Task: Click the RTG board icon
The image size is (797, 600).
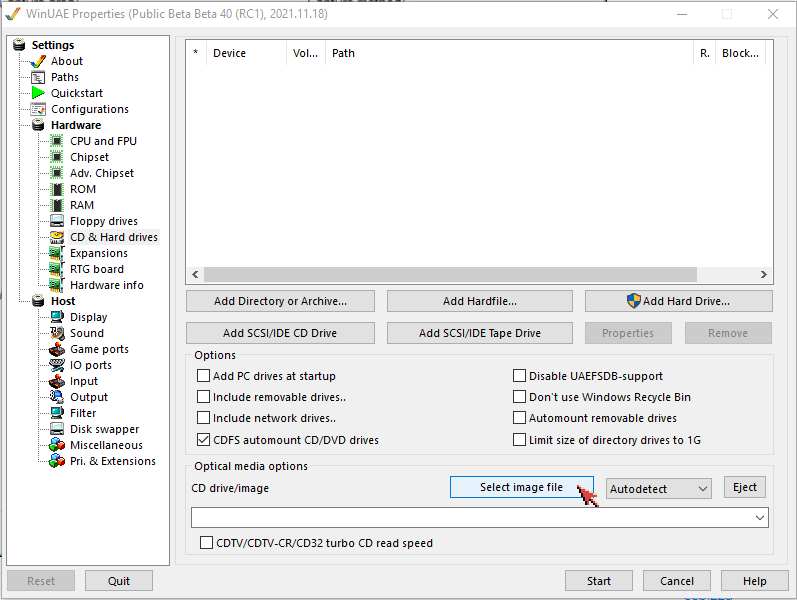Action: coord(57,269)
